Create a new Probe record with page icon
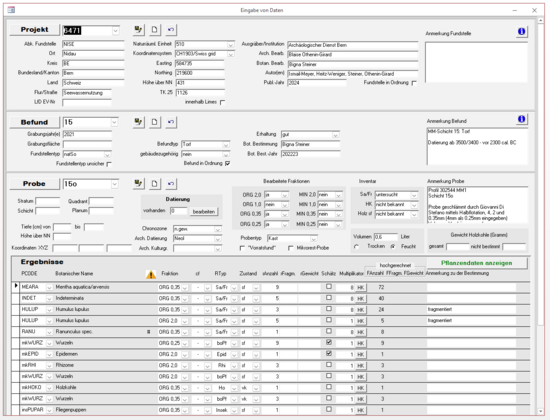The image size is (550, 420). 154,184
